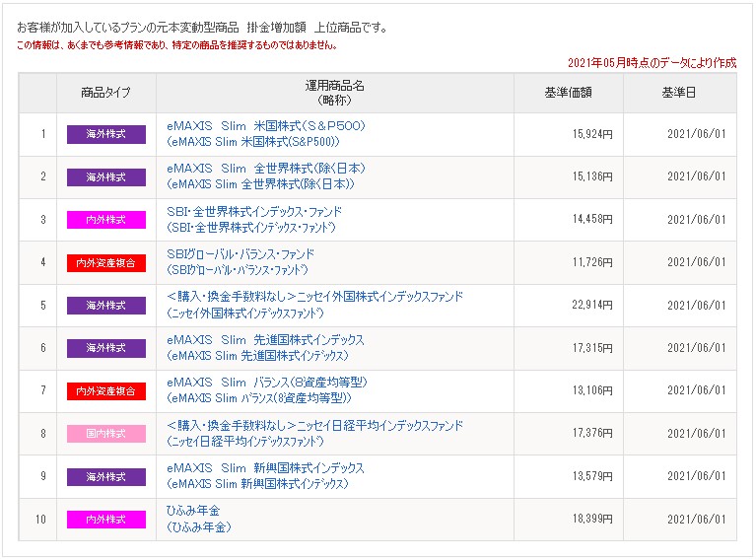Select price 13,106円
Viewport: 756px width, 559px height.
pyautogui.click(x=592, y=390)
